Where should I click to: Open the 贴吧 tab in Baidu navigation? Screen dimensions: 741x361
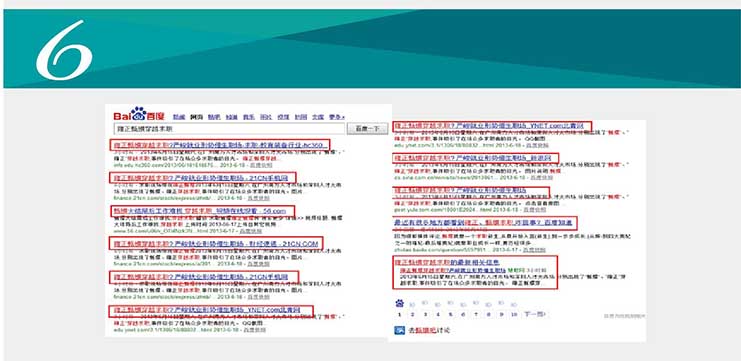click(x=214, y=117)
